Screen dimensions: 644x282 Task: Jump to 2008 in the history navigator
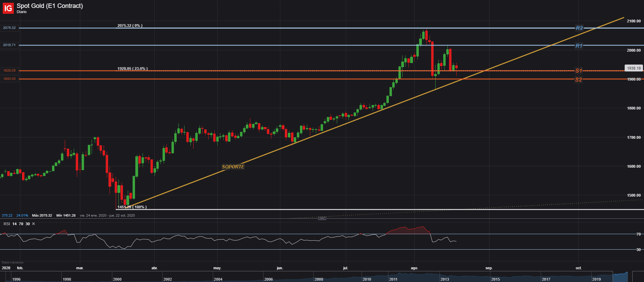pyautogui.click(x=319, y=279)
